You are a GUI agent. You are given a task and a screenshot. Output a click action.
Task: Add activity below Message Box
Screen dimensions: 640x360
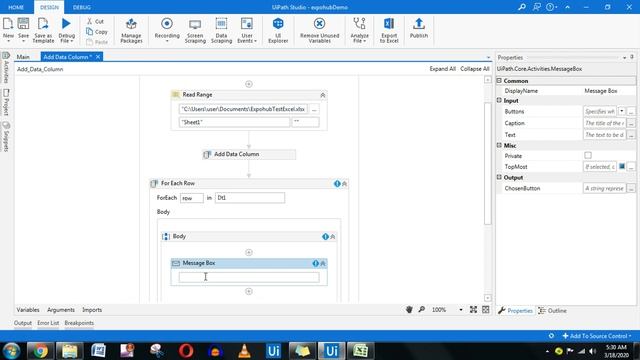pos(249,291)
